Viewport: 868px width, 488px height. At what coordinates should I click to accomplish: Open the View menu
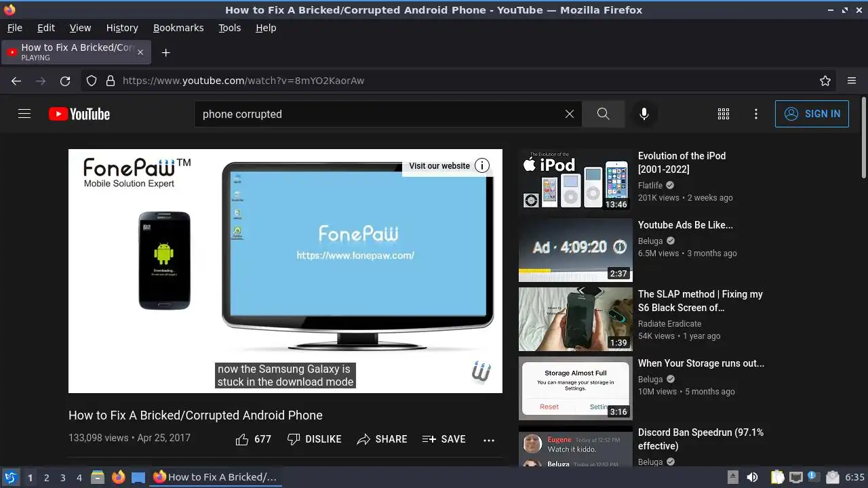point(80,28)
